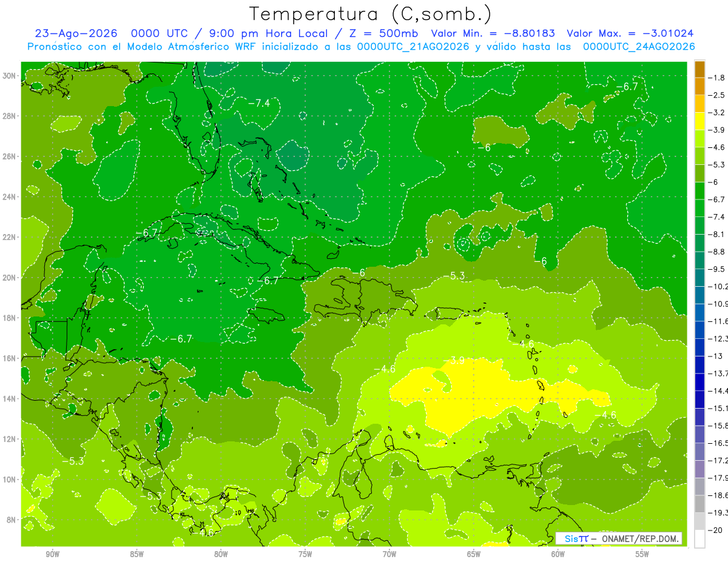This screenshot has height=562, width=728.
Task: Click the 55W longitude axis label
Action: pyautogui.click(x=642, y=554)
